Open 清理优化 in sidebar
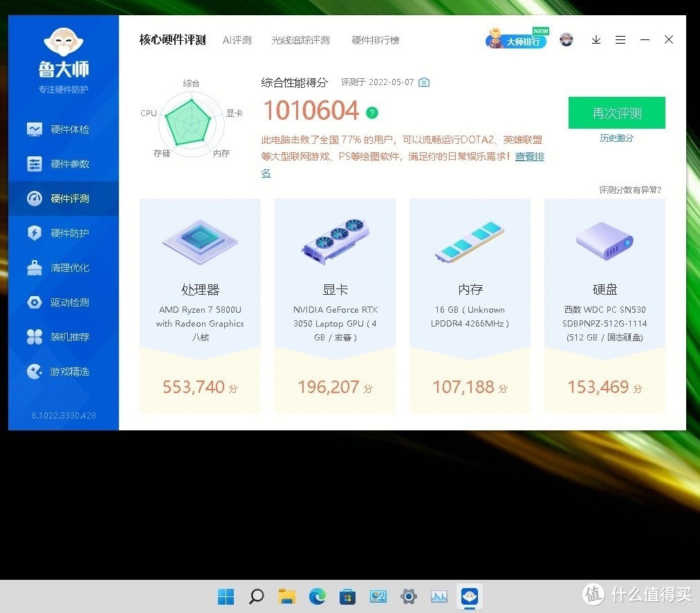The height and width of the screenshot is (613, 700). coord(64,268)
